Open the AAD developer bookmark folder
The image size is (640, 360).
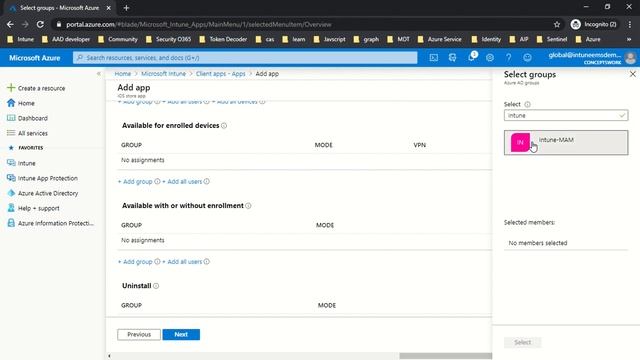coord(66,39)
